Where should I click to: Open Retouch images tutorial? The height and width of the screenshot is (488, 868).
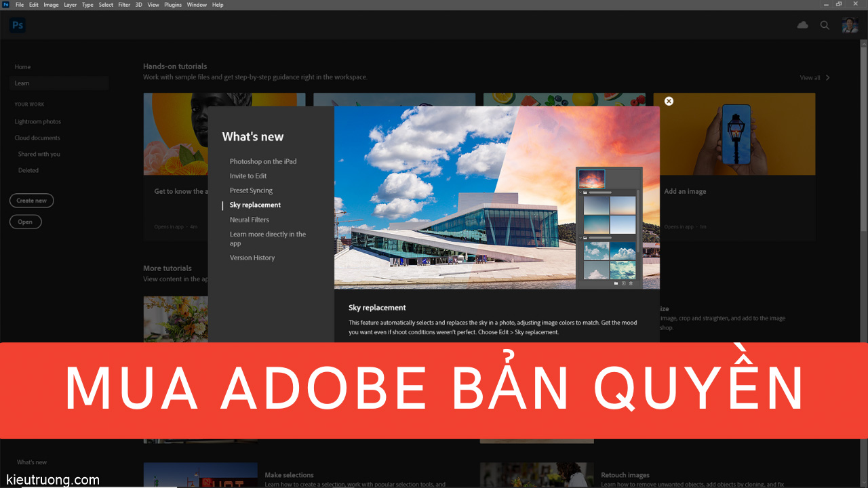[x=625, y=475]
